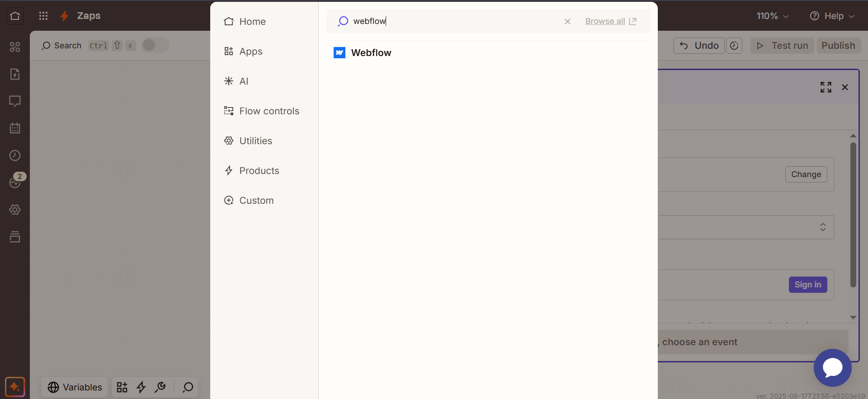Launch the AI sparkle assistant button
This screenshot has height=399, width=868.
click(15, 387)
